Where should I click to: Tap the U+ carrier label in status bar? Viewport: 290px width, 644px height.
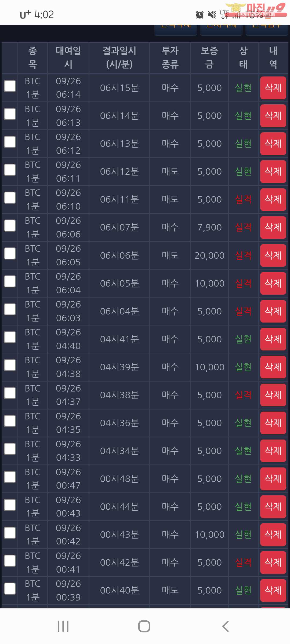point(25,15)
